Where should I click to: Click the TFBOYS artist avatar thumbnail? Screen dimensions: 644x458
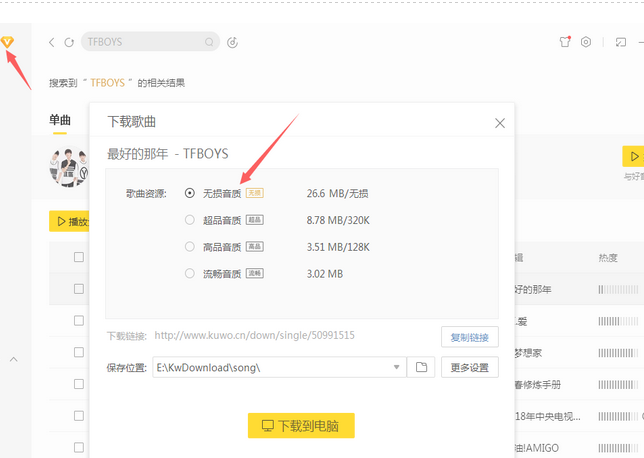point(69,167)
